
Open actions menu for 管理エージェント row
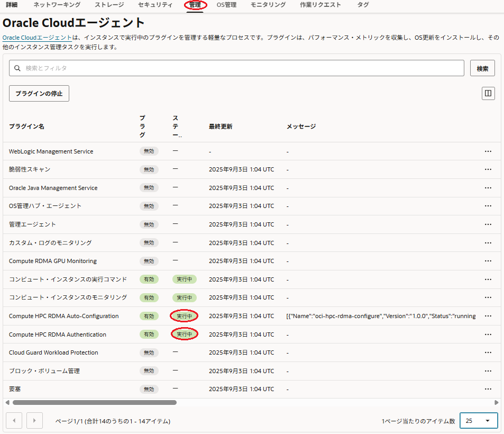point(488,224)
